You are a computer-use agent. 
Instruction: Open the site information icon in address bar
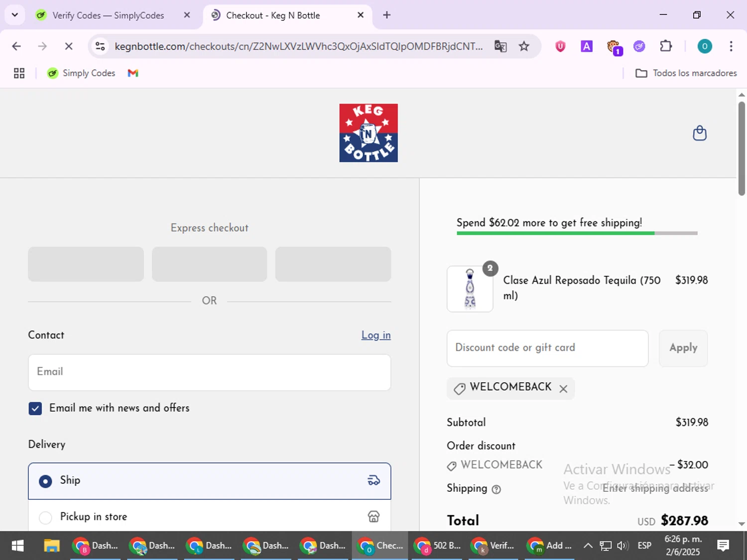(x=100, y=46)
